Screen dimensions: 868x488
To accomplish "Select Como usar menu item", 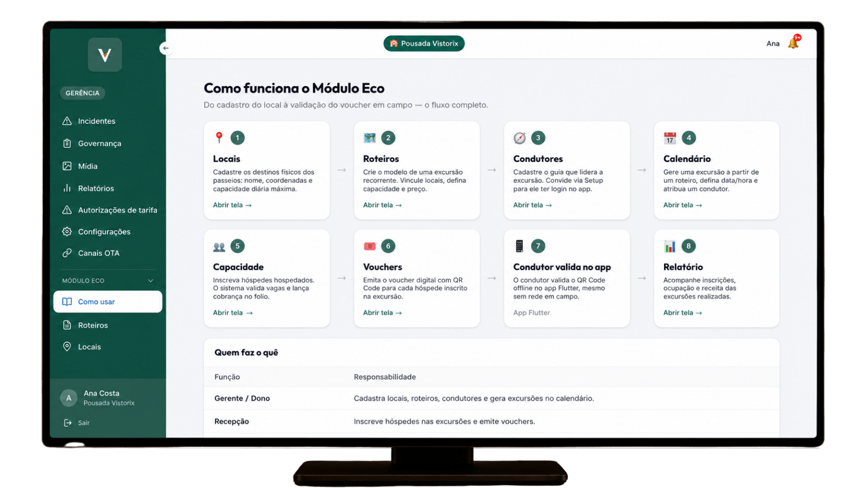I will tap(108, 301).
